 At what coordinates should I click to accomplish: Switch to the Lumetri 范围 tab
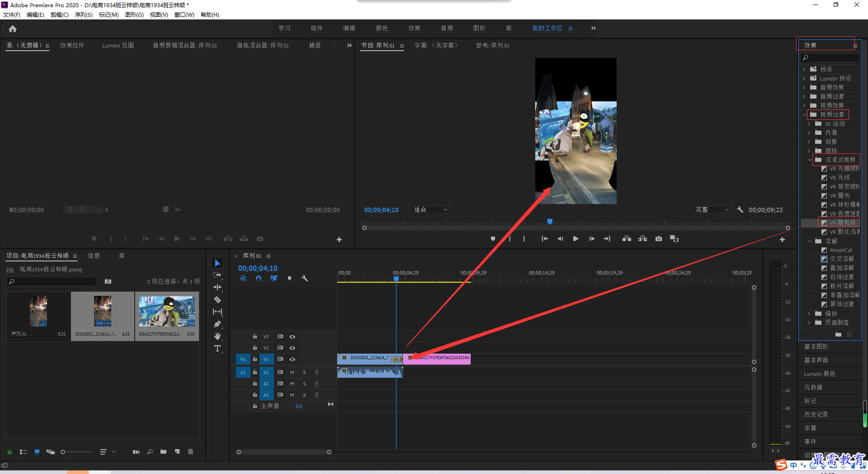click(x=118, y=45)
